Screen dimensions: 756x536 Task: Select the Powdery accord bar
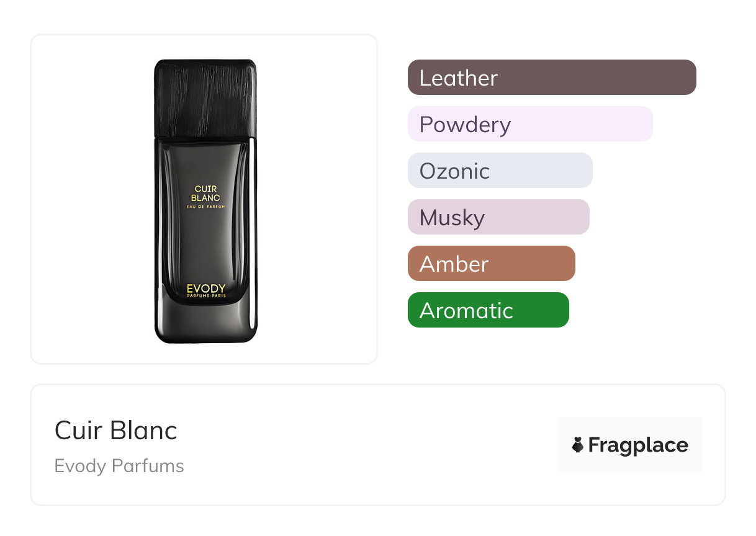529,124
